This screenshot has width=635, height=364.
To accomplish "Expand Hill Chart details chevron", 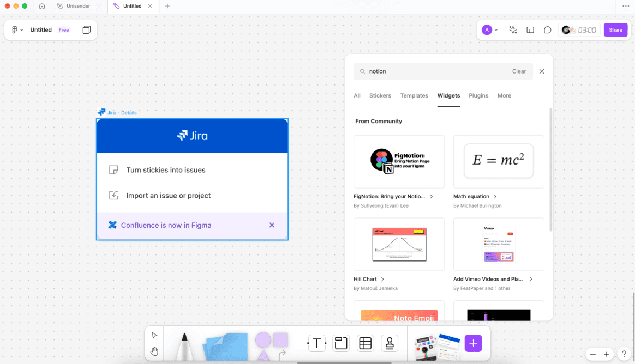I will point(382,279).
